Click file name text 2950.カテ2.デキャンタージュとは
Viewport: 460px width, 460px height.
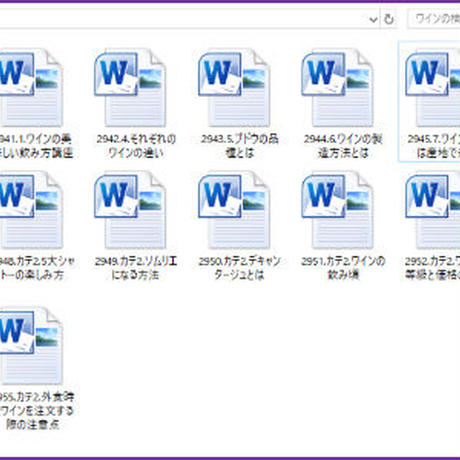(x=239, y=268)
